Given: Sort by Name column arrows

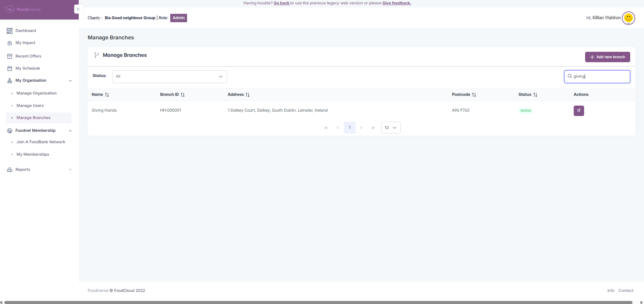Looking at the screenshot, I should tap(107, 95).
